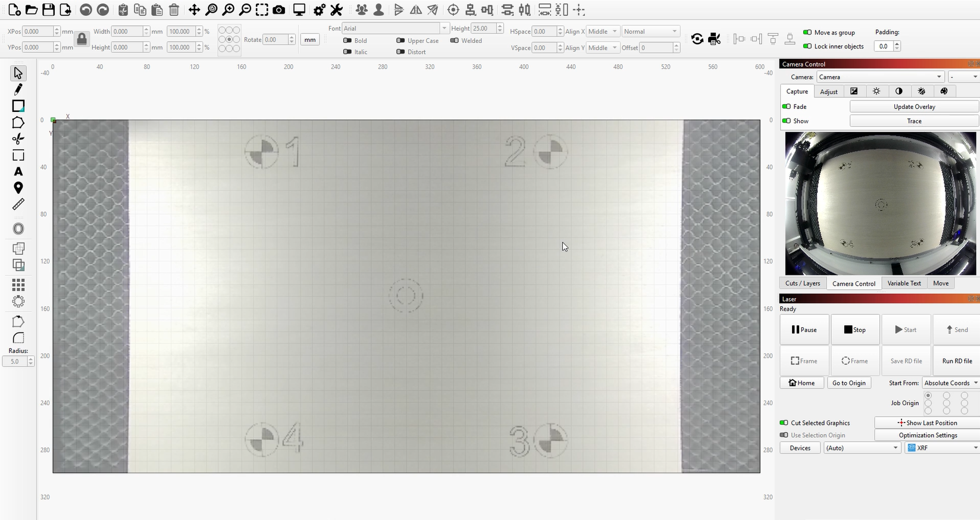This screenshot has width=980, height=520.
Task: Select the Draw Lines pencil tool
Action: point(18,89)
